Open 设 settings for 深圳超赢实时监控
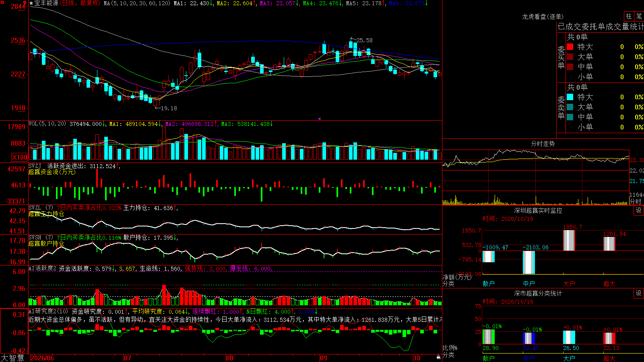The height and width of the screenshot is (362, 644). [639, 210]
